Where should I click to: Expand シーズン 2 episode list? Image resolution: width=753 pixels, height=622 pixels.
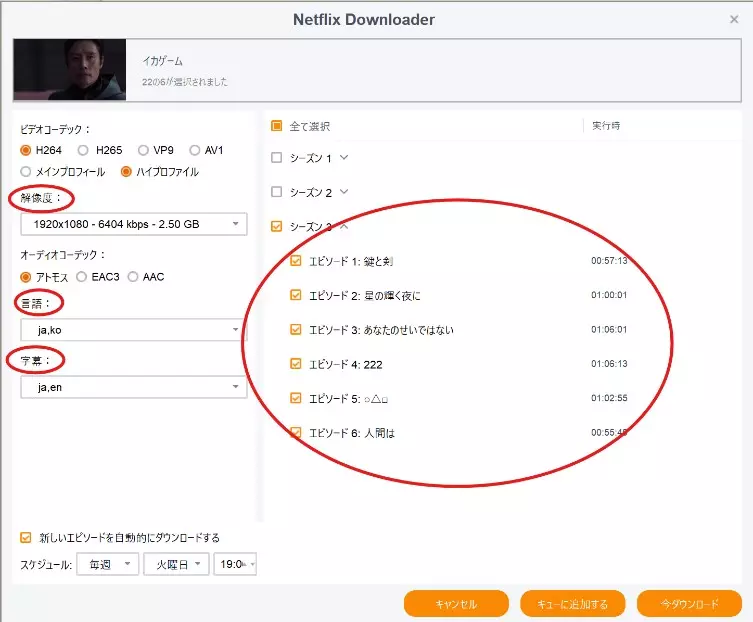(344, 191)
